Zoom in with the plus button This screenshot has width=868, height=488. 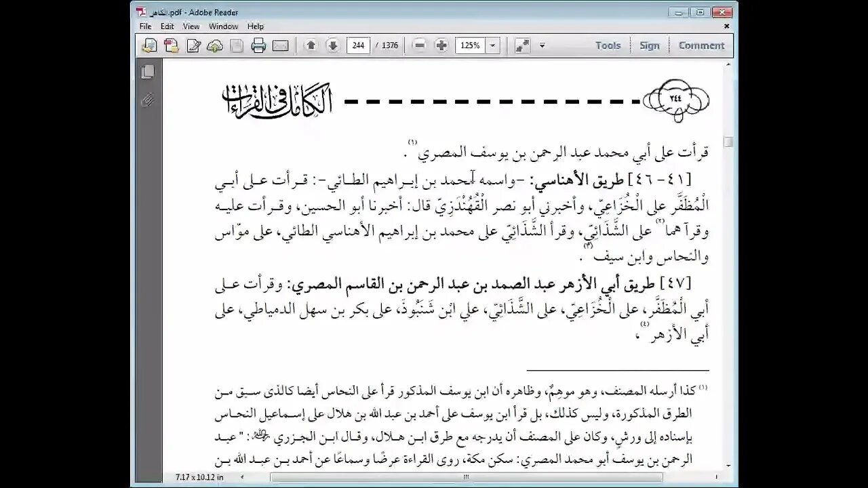coord(441,45)
